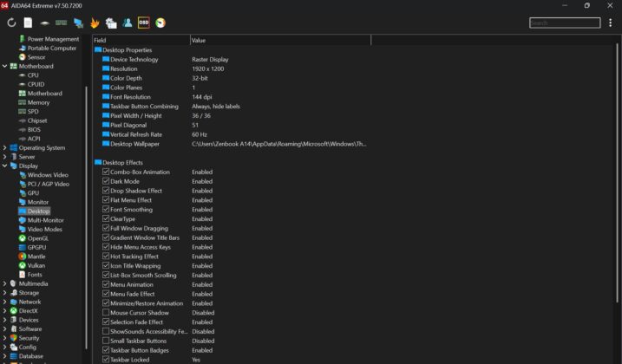
Task: Select the Pixel Diagonal row
Action: point(232,125)
